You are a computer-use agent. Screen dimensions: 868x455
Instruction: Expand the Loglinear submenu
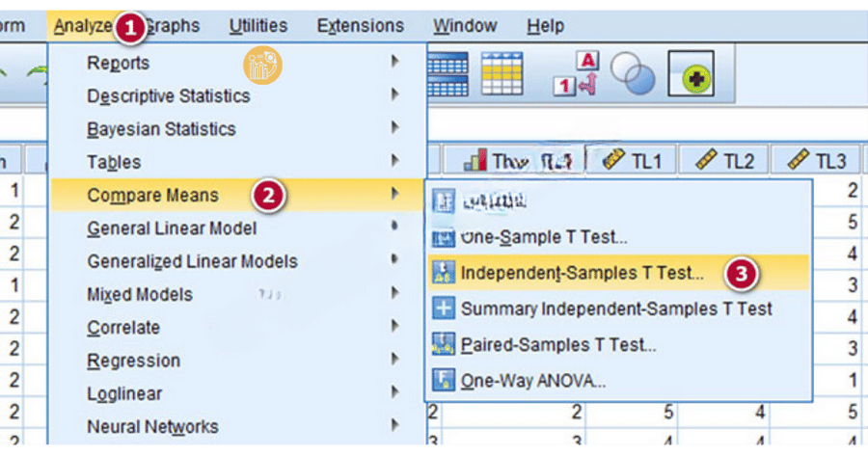pos(237,393)
